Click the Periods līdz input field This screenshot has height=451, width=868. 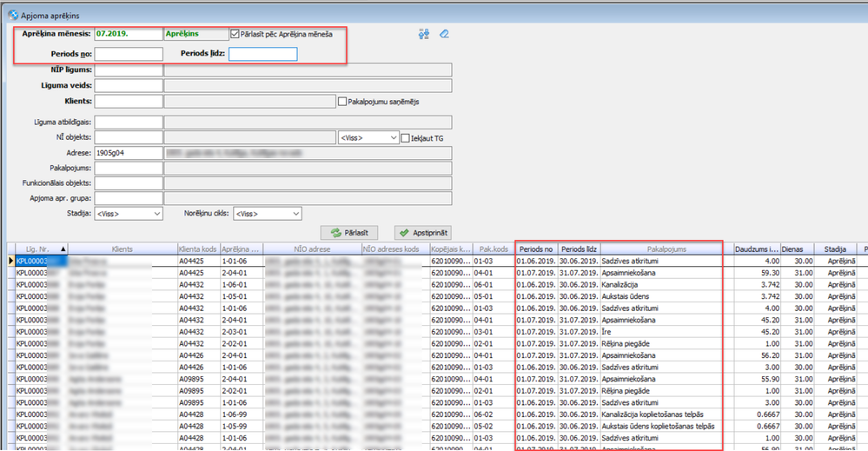click(263, 54)
